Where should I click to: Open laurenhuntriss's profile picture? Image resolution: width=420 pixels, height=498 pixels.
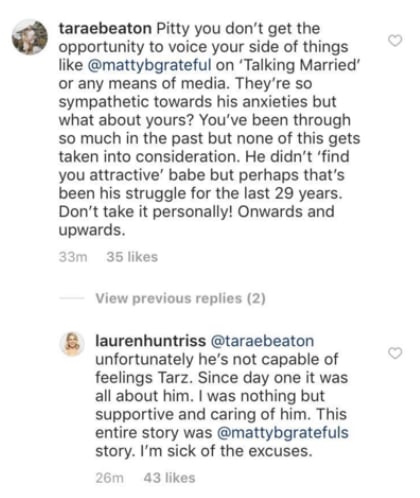(71, 344)
